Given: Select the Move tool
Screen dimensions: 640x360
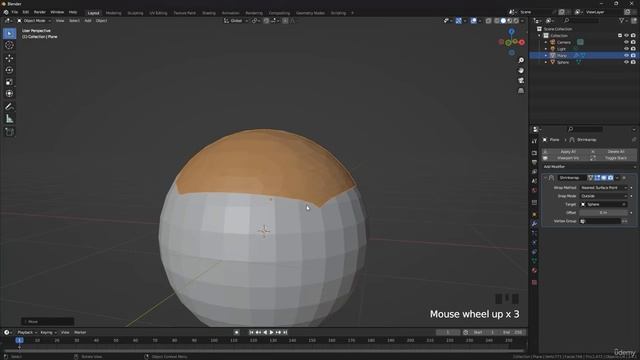Looking at the screenshot, I should point(9,58).
